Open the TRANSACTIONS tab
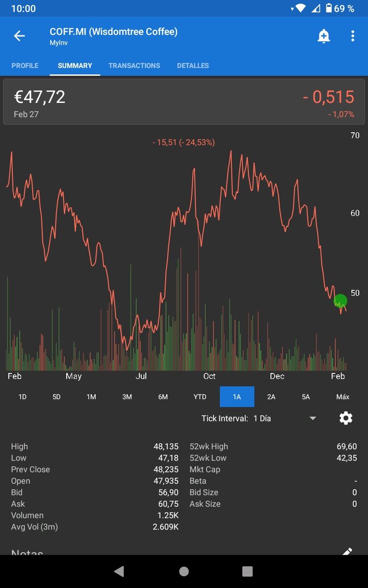This screenshot has height=588, width=368. coord(134,66)
